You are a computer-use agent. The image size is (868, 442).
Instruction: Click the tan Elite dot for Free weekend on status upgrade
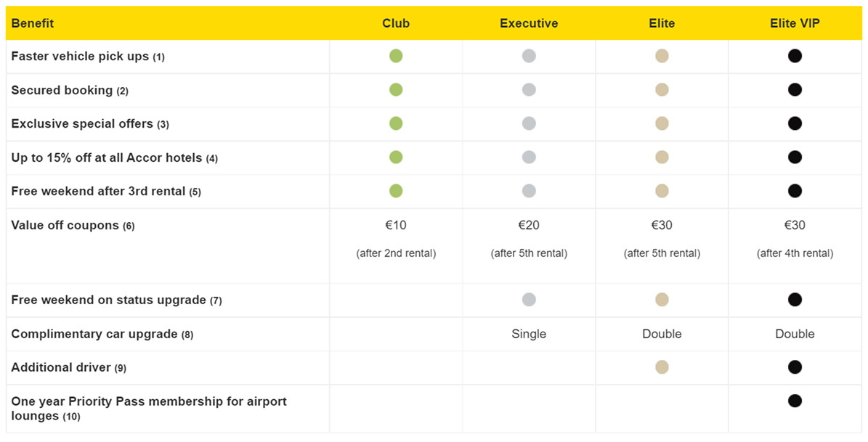662,300
